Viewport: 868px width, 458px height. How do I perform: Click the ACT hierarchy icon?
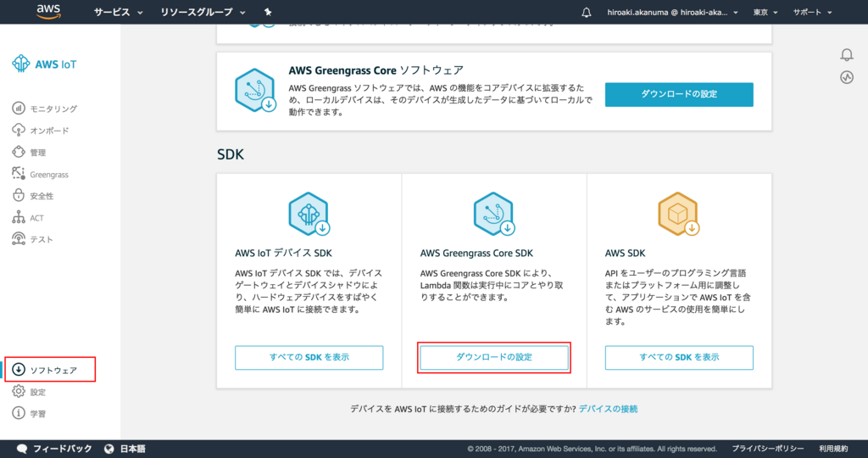[x=19, y=217]
